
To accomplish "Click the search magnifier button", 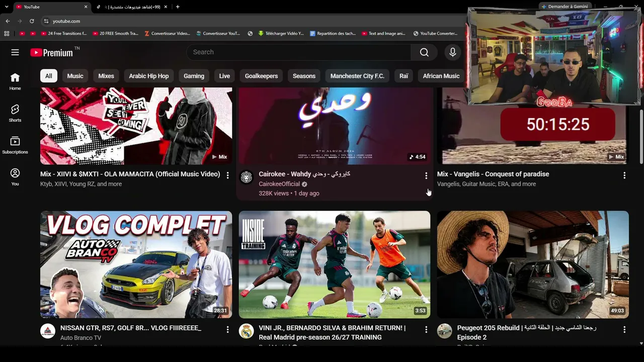I will 424,52.
